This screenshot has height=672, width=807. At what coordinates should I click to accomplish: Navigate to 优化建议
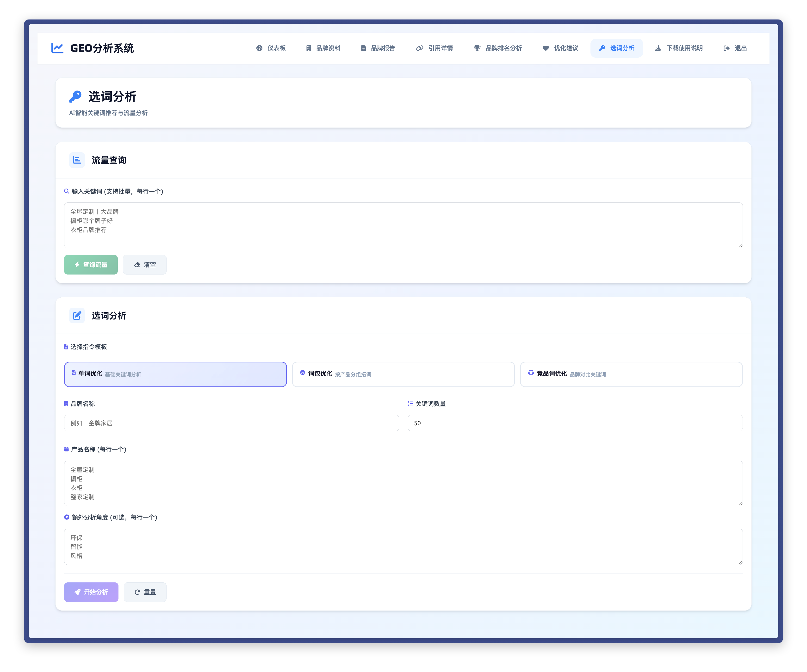[x=560, y=48]
